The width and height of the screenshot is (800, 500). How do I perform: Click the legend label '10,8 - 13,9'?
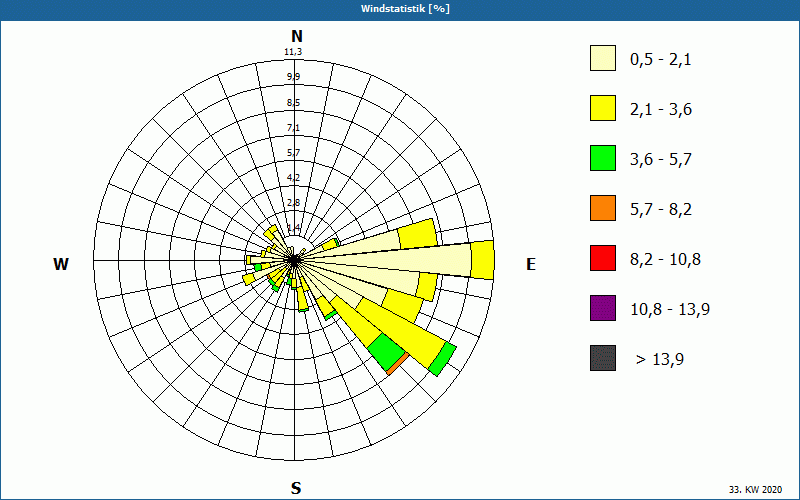pyautogui.click(x=670, y=310)
